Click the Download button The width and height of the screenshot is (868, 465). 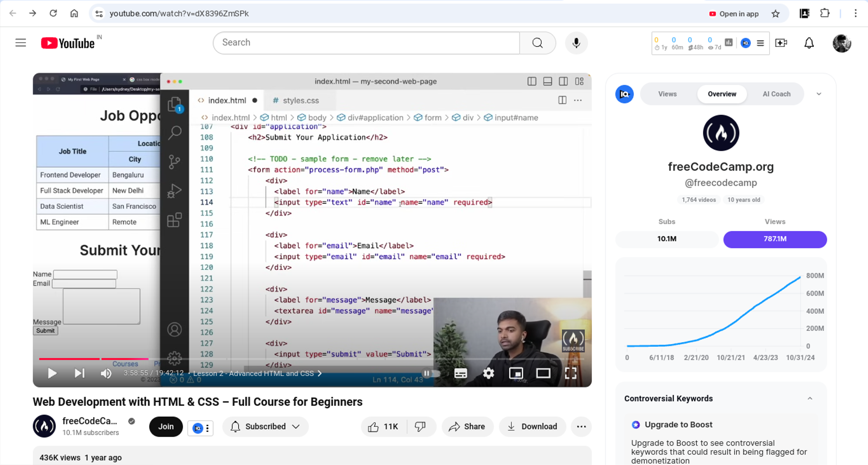[x=532, y=427]
